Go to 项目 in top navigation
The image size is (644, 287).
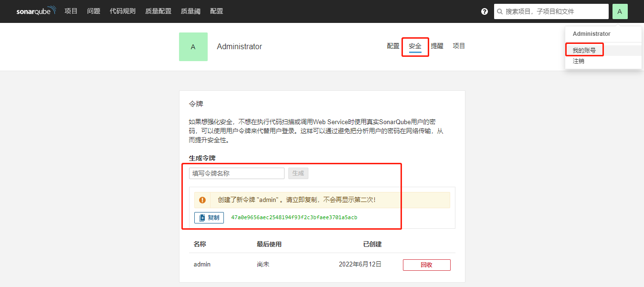click(x=71, y=11)
